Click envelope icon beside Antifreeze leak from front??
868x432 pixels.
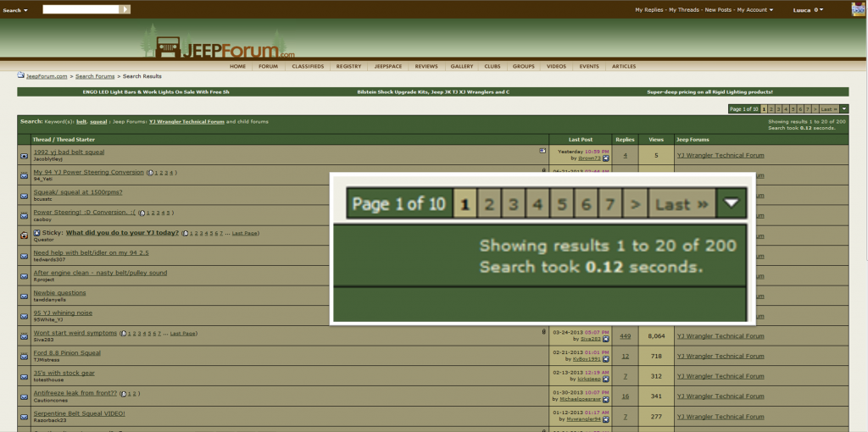25,396
